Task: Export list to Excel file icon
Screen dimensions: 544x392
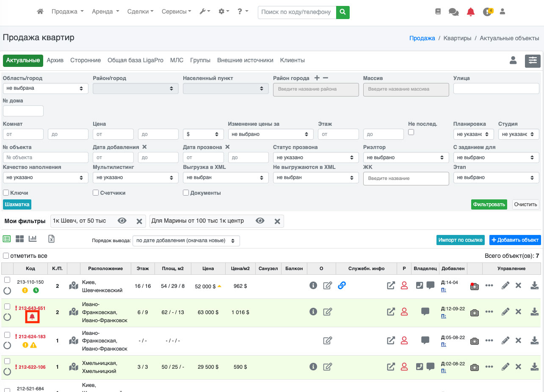Action: (51, 239)
